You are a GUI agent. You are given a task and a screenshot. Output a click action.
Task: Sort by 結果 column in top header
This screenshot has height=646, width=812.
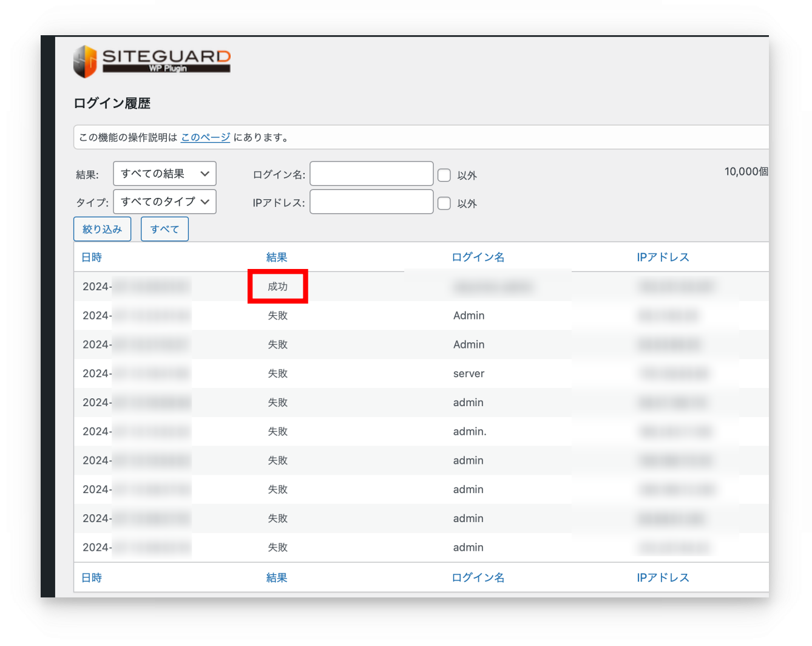277,257
